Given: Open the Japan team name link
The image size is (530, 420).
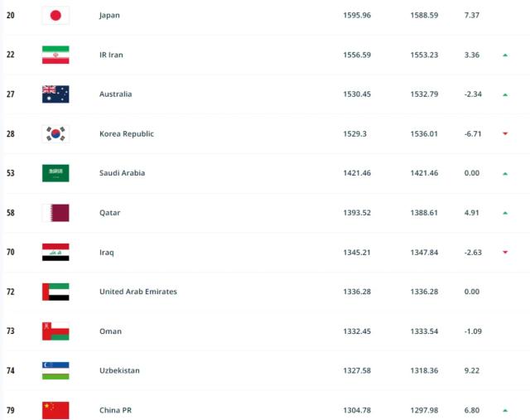Looking at the screenshot, I should click(109, 15).
